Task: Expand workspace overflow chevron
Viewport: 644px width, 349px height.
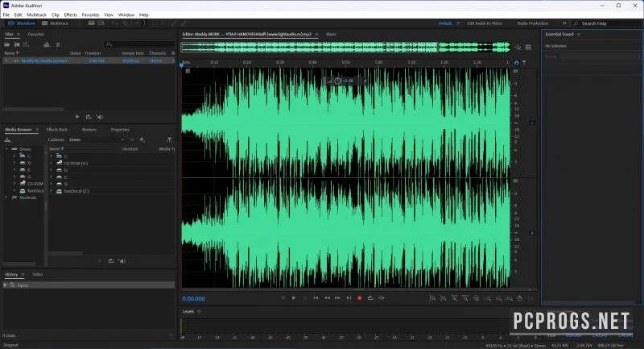Action: tap(564, 23)
